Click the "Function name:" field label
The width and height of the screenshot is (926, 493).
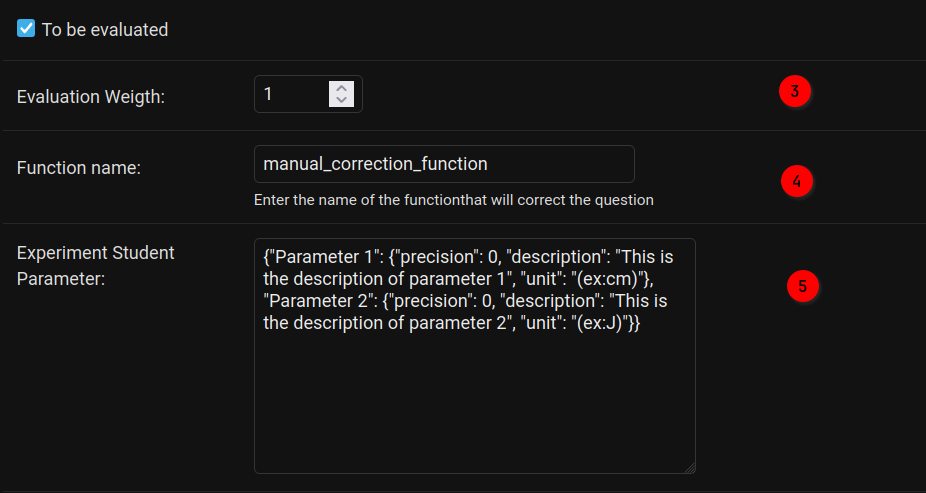[x=79, y=168]
